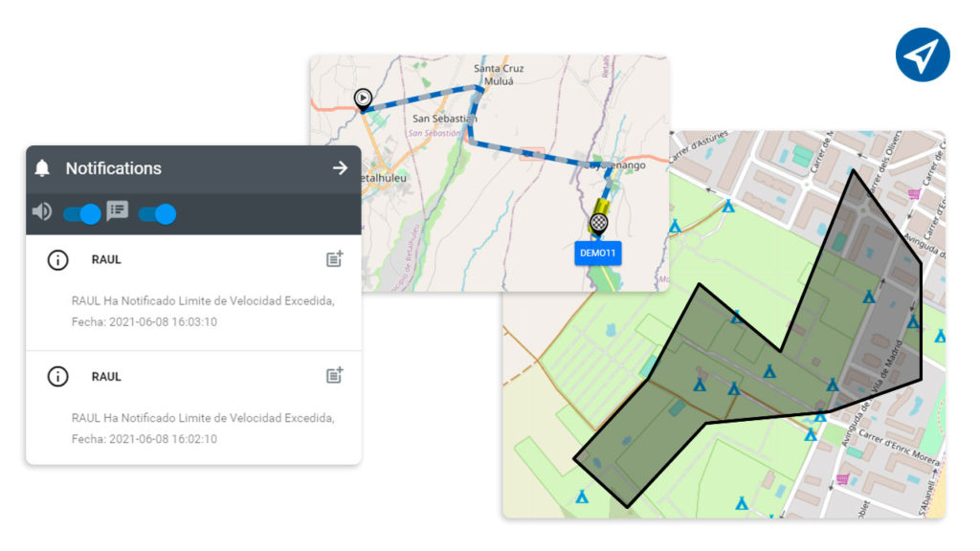
Task: Click the Santa Cruz Muluá map label
Action: click(499, 75)
